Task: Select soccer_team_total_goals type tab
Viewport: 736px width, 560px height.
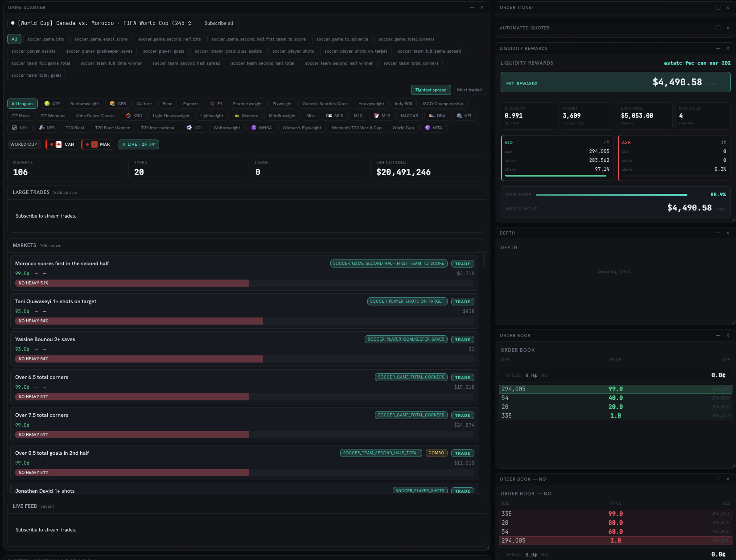Action: pos(37,75)
